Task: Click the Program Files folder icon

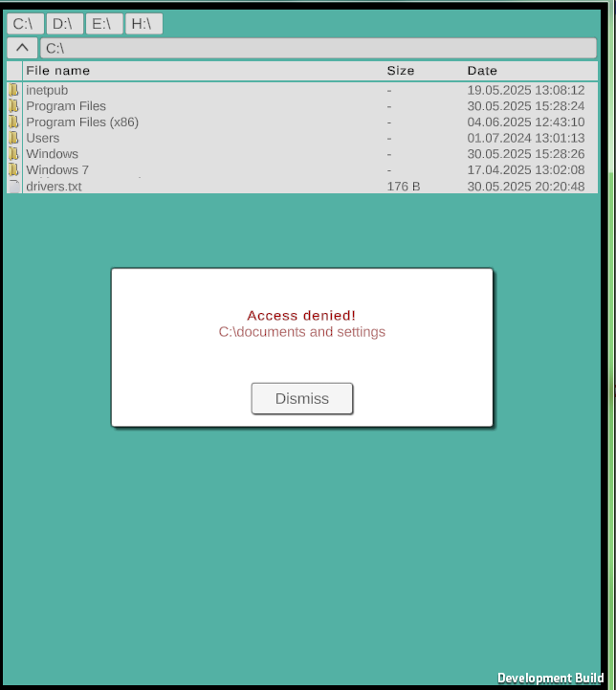Action: point(13,106)
